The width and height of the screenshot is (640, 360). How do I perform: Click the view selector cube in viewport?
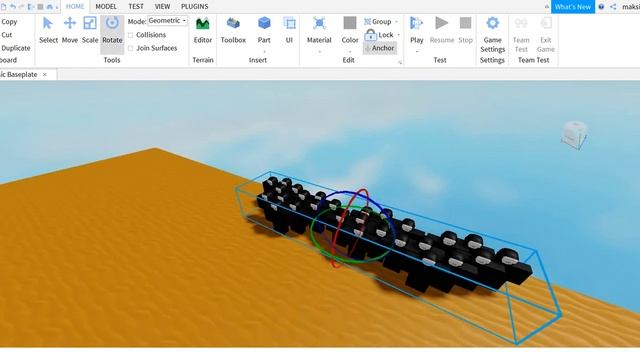pyautogui.click(x=574, y=135)
